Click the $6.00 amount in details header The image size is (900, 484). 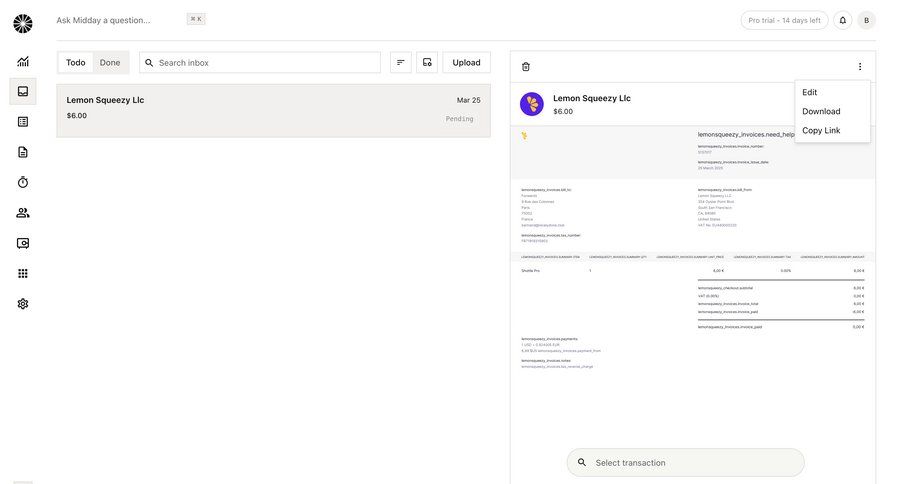tap(563, 111)
